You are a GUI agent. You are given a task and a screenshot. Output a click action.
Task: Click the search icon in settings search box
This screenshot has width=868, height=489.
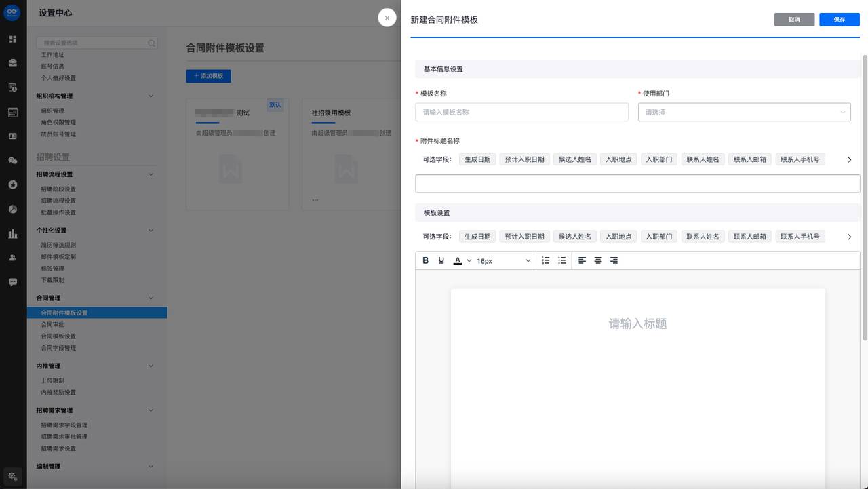(152, 43)
